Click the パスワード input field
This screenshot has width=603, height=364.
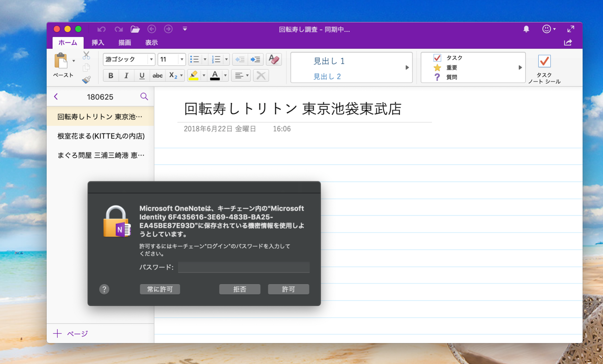244,267
